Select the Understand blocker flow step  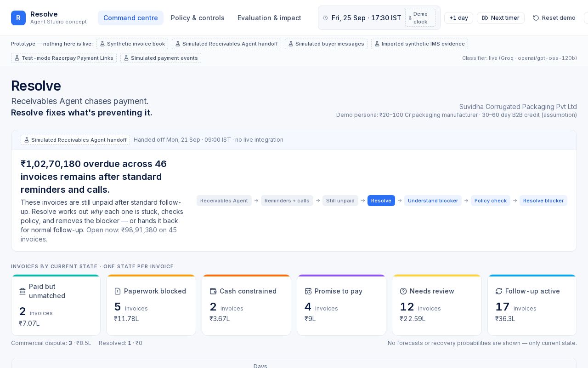coord(433,201)
